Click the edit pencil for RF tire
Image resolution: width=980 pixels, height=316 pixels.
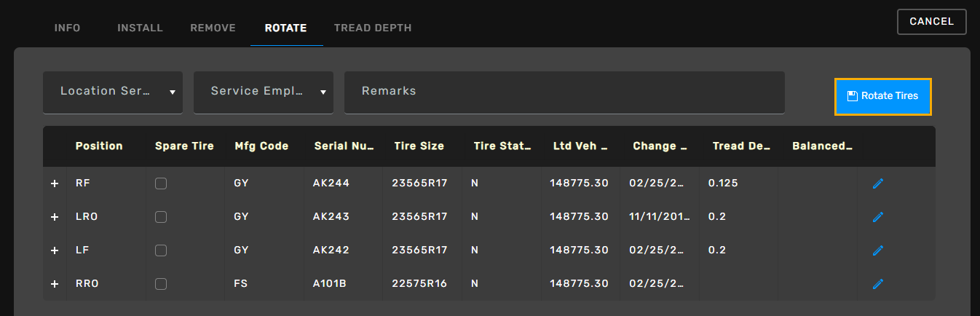[x=877, y=183]
